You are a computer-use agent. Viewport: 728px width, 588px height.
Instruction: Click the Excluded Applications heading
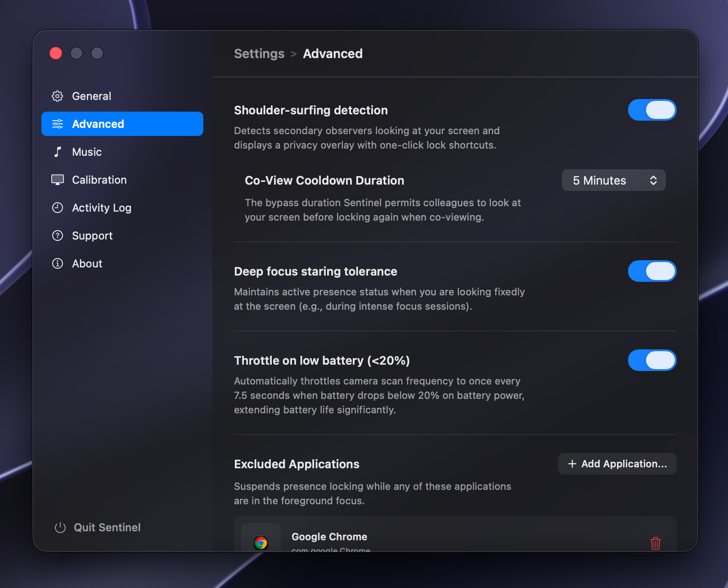point(297,464)
